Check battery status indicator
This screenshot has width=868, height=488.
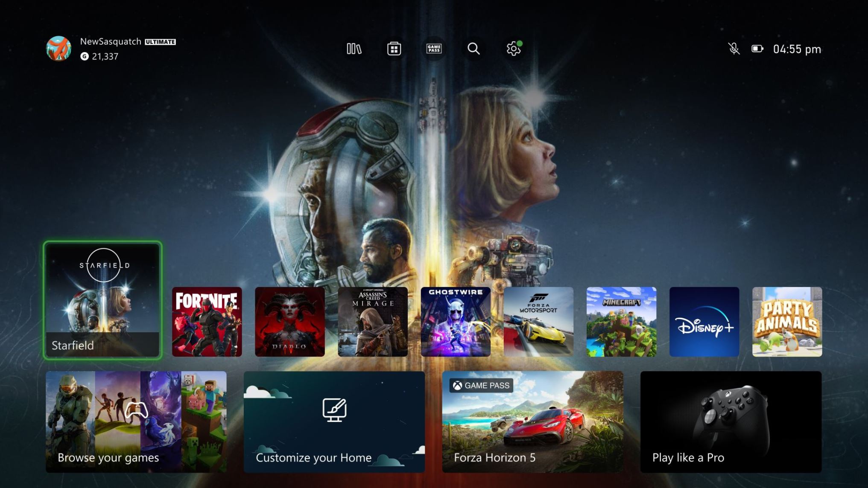(x=757, y=48)
